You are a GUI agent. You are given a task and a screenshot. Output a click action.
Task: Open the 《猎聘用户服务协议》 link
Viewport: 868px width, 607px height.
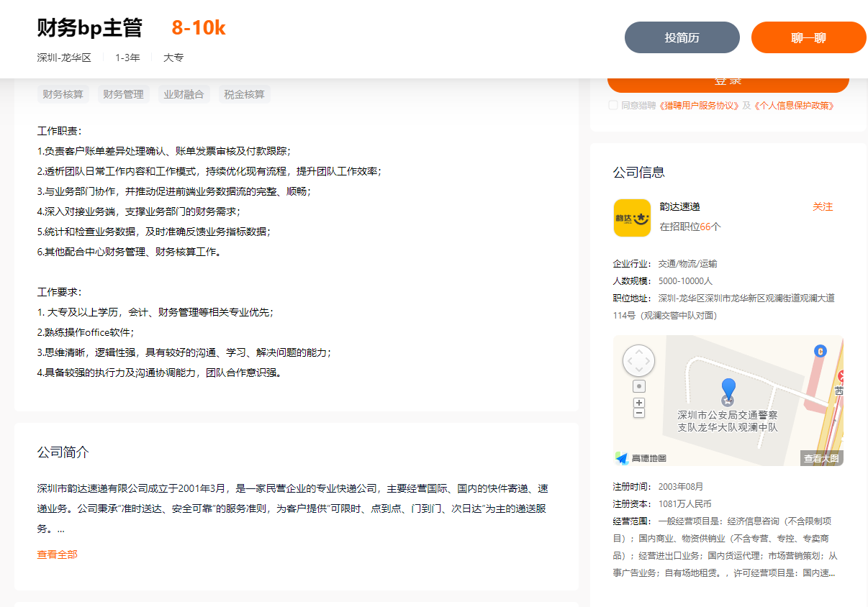click(697, 105)
